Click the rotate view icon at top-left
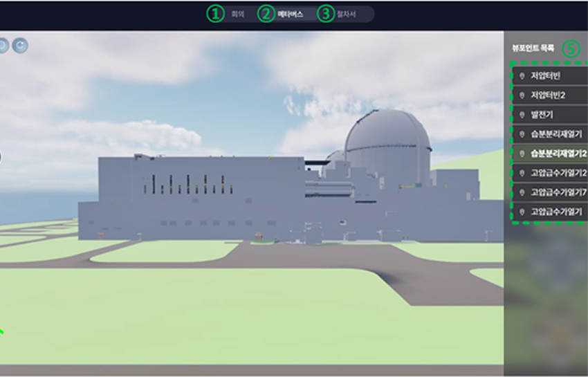 pos(21,46)
